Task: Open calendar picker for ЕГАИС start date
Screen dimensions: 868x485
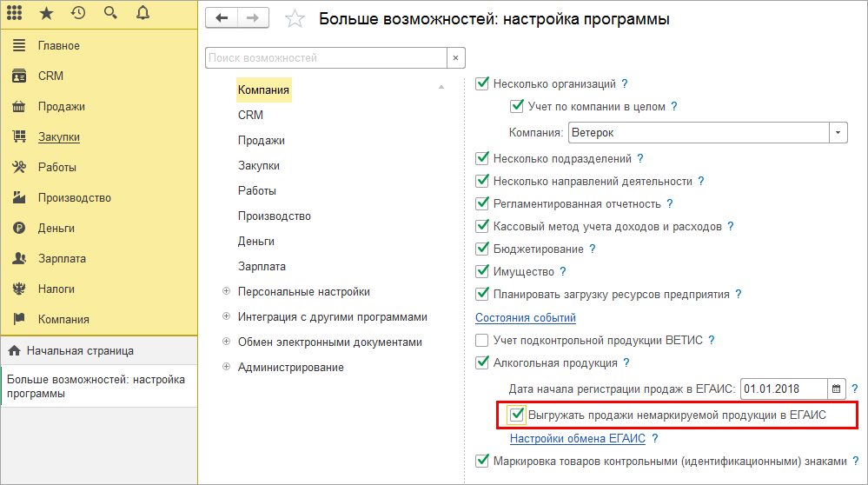Action: 836,389
